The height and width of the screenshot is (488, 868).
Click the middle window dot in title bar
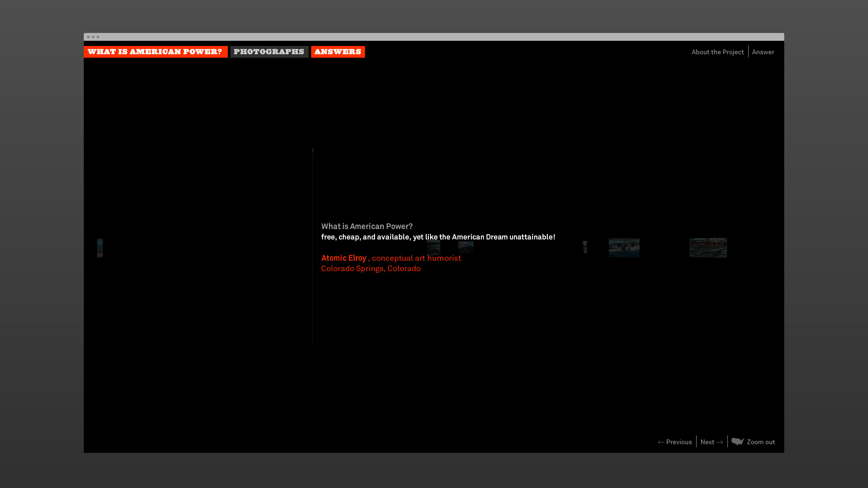tap(93, 37)
